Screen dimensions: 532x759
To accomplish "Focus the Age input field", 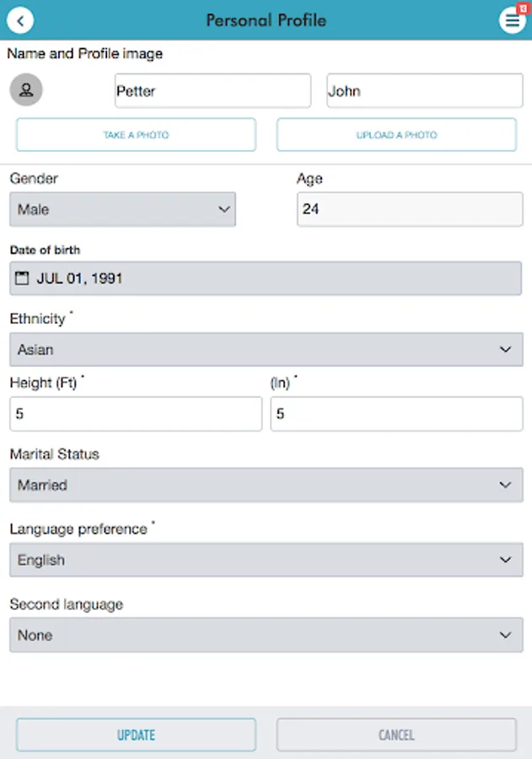I will [x=410, y=209].
